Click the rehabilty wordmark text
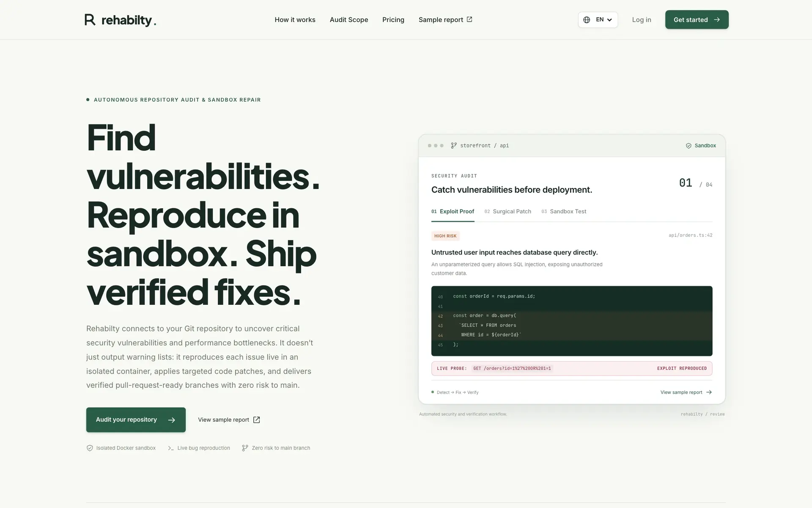Image resolution: width=812 pixels, height=508 pixels. pos(129,20)
